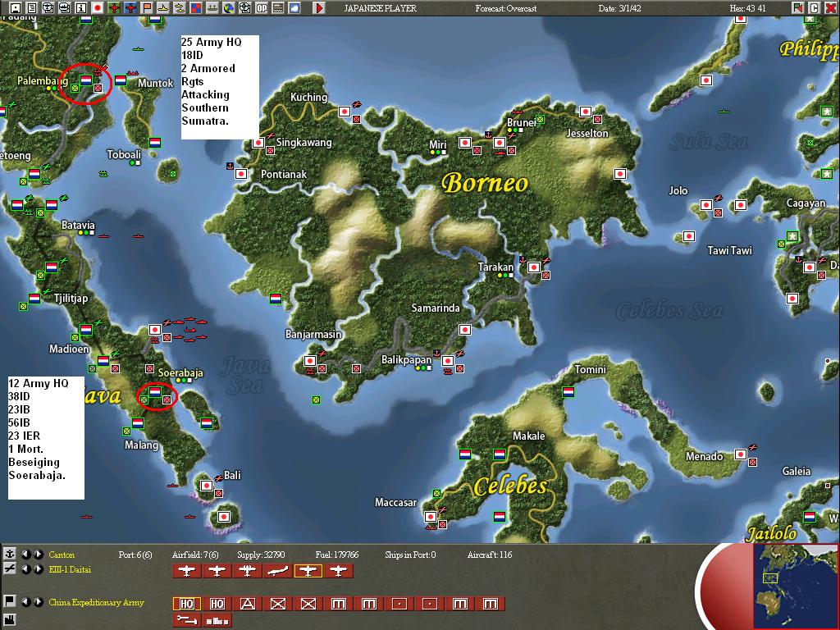Click the Japanese flag icon in the toolbar
Viewport: 840px width, 630px height.
click(x=98, y=8)
